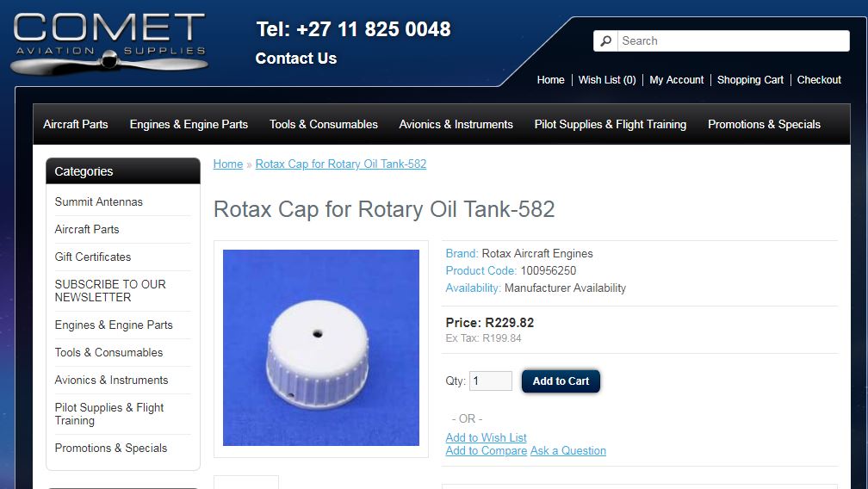The width and height of the screenshot is (868, 489).
Task: Open Avionics & Instruments navigation menu
Action: pyautogui.click(x=456, y=125)
